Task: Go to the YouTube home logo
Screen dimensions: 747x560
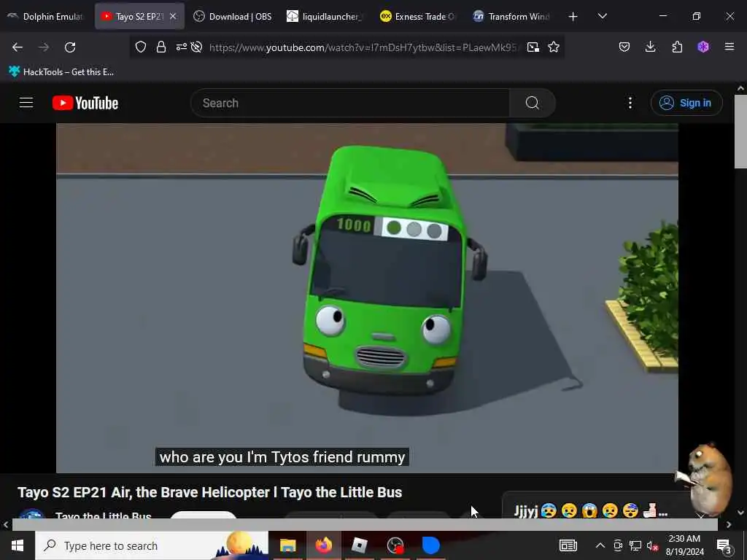Action: tap(85, 103)
